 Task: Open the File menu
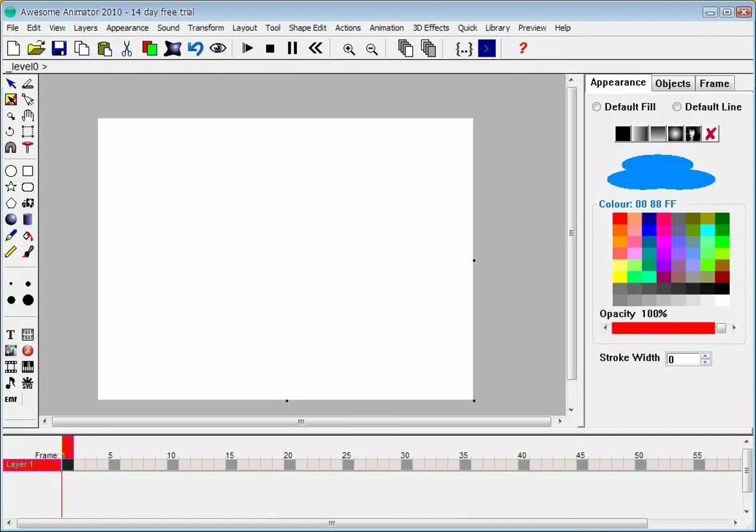coord(13,28)
